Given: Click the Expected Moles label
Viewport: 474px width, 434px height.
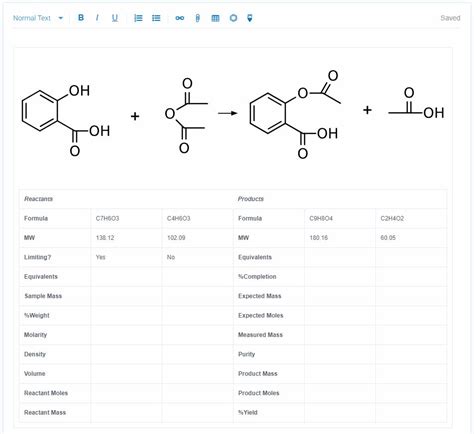Looking at the screenshot, I should point(260,315).
